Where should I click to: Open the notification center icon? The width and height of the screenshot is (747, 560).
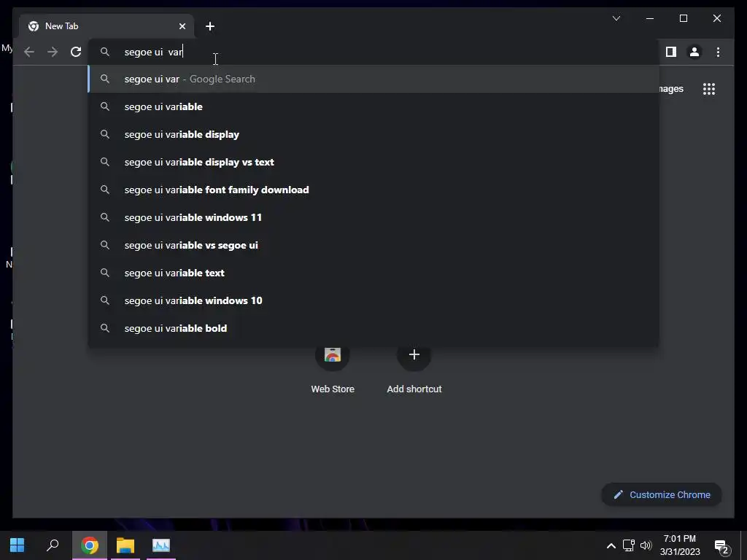pos(721,547)
